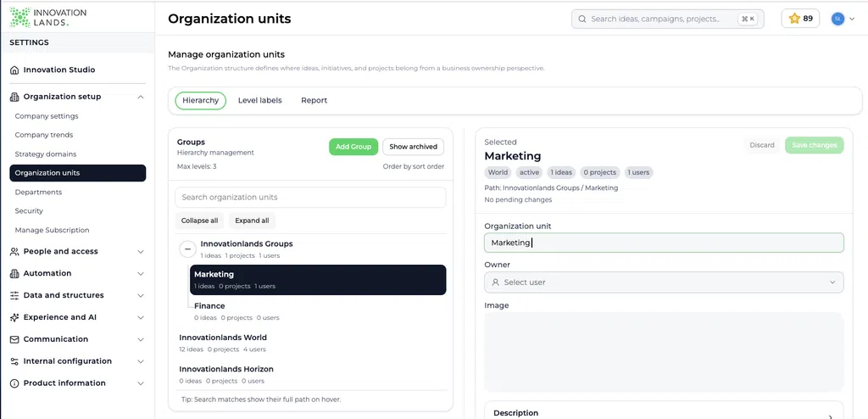
Task: Expand the Product information section
Action: (141, 383)
